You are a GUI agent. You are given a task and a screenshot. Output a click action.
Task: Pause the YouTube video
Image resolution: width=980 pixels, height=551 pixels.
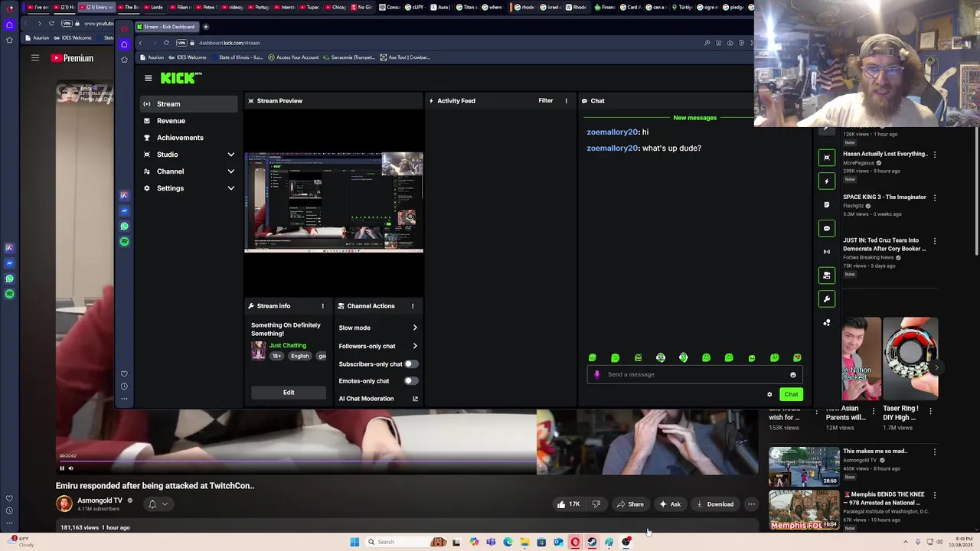coord(62,468)
